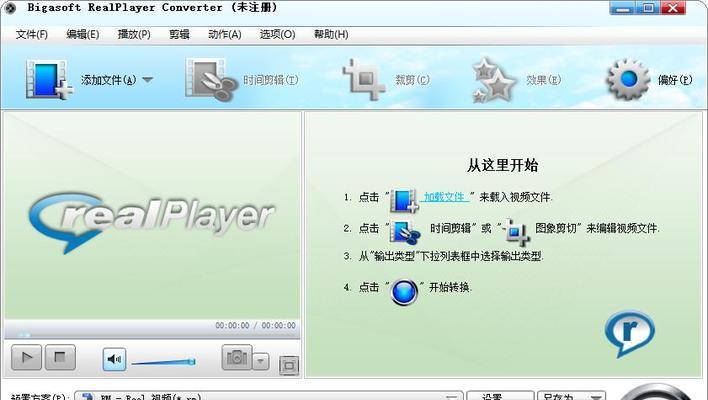Expand the snapshot dropdown arrow

coord(261,361)
